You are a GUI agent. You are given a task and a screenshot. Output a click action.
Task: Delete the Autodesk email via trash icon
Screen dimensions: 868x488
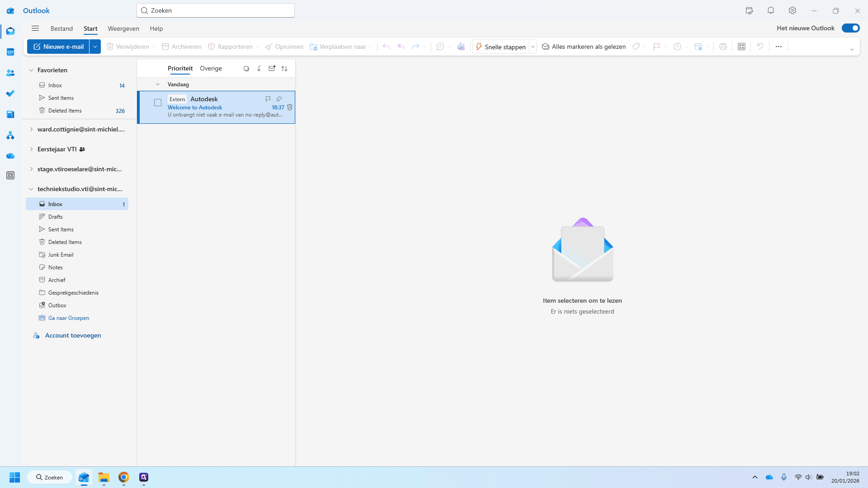290,108
